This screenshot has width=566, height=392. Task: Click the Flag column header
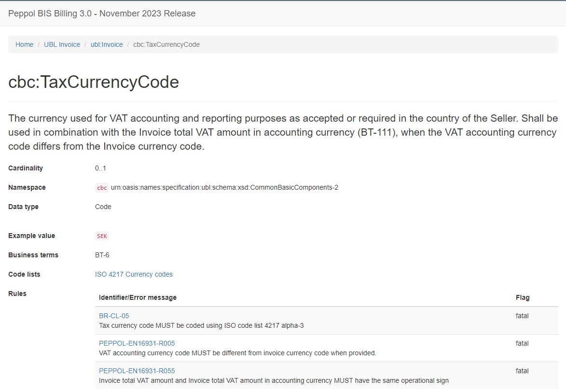[522, 297]
